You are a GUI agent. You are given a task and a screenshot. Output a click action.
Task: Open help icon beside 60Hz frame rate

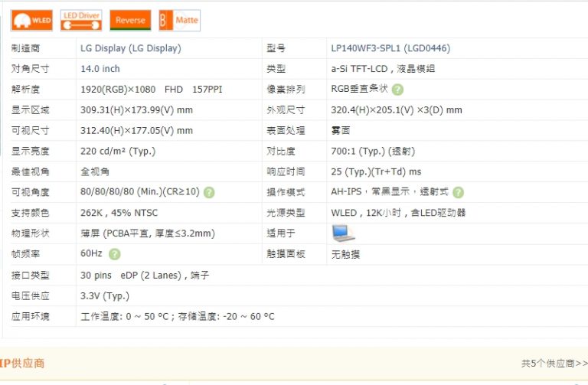pos(114,254)
